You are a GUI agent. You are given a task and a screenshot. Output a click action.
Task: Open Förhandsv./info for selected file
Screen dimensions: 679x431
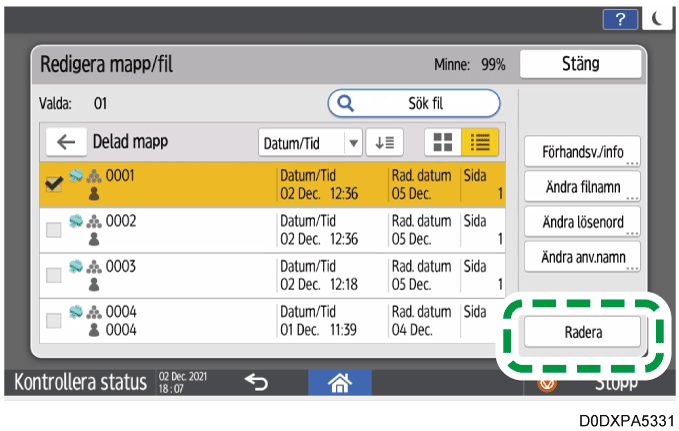tap(583, 152)
